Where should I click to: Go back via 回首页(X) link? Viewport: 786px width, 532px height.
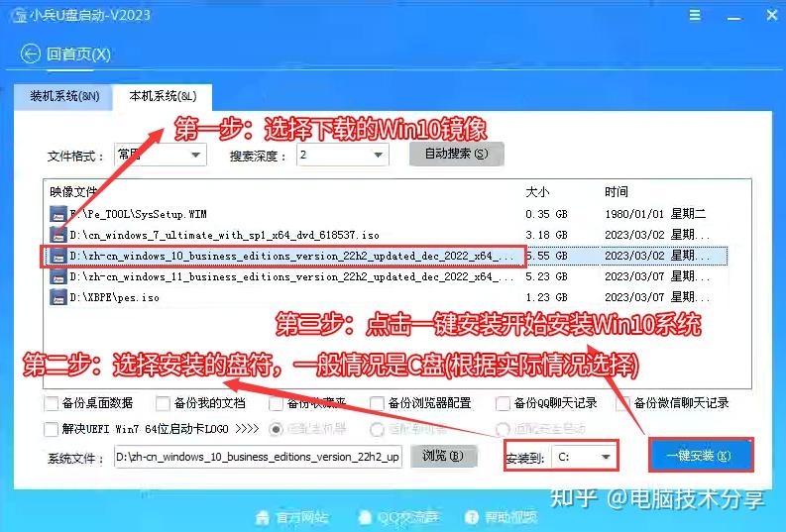[x=78, y=53]
